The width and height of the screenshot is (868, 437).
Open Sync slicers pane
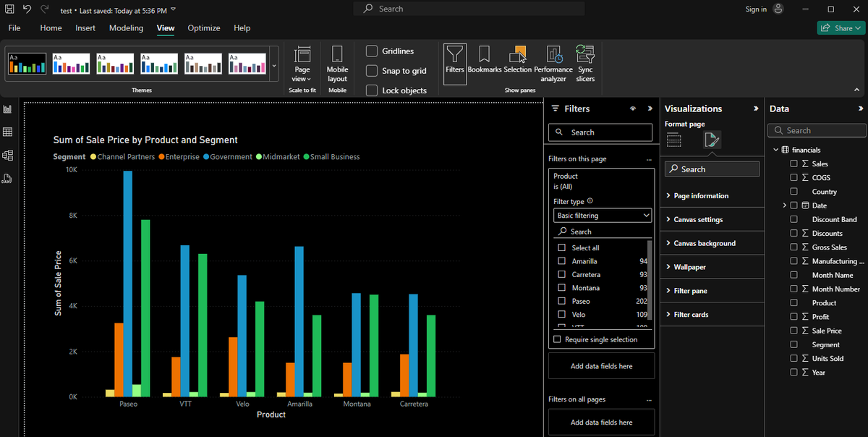[585, 64]
